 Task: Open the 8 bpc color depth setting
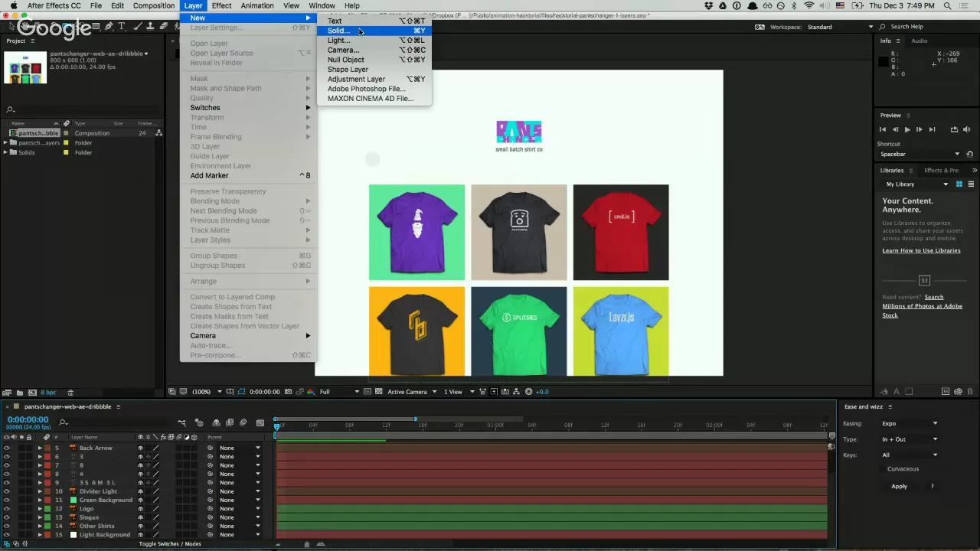click(x=48, y=393)
